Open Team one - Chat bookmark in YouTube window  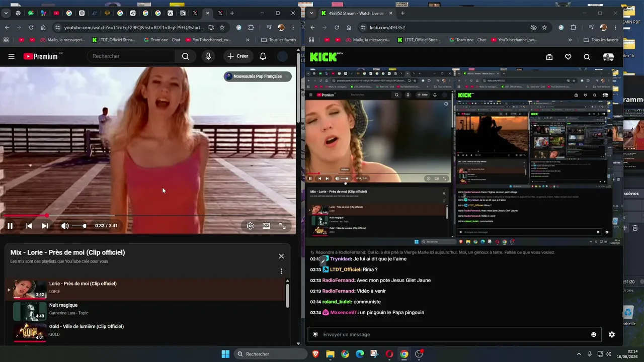[162, 40]
